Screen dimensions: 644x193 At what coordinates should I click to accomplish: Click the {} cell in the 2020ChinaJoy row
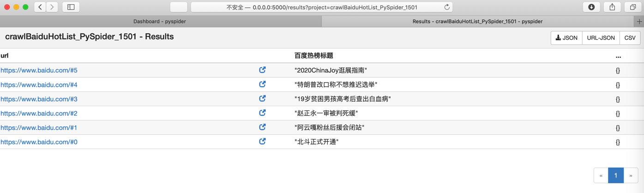click(x=618, y=71)
